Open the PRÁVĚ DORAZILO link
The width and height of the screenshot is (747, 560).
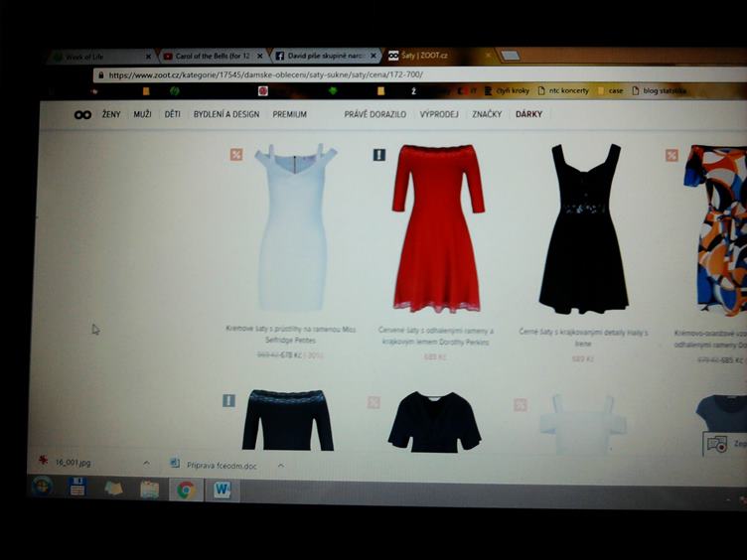pos(374,115)
